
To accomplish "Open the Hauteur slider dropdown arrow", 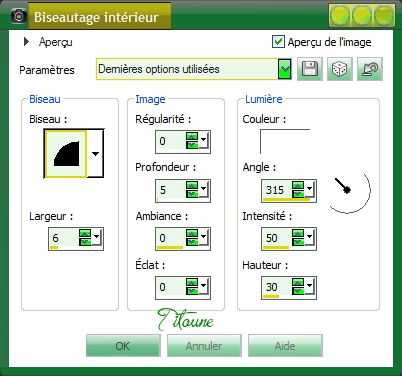I will (x=309, y=286).
